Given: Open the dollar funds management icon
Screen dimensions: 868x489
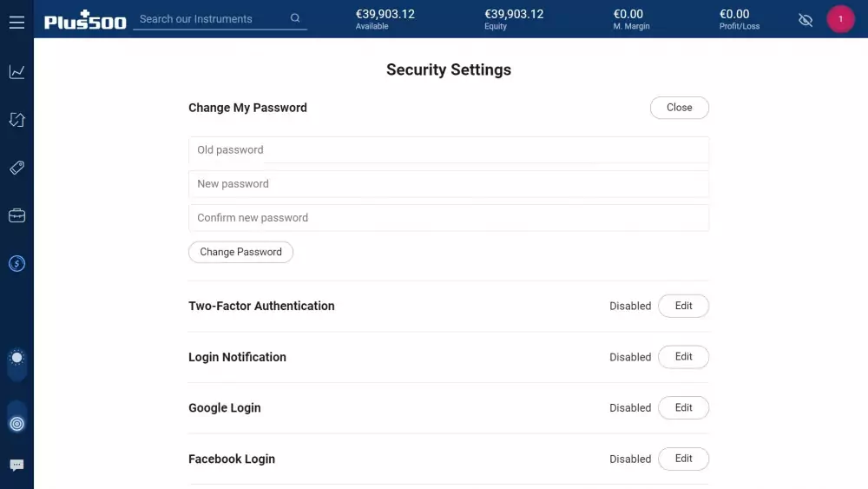Looking at the screenshot, I should click(x=16, y=263).
